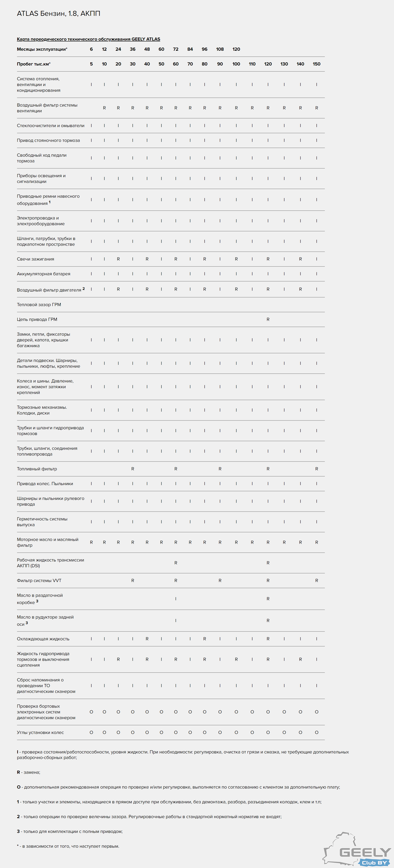394x868 pixels.
Task: Click the Месяцы эксплуатации row header
Action: tap(42, 49)
